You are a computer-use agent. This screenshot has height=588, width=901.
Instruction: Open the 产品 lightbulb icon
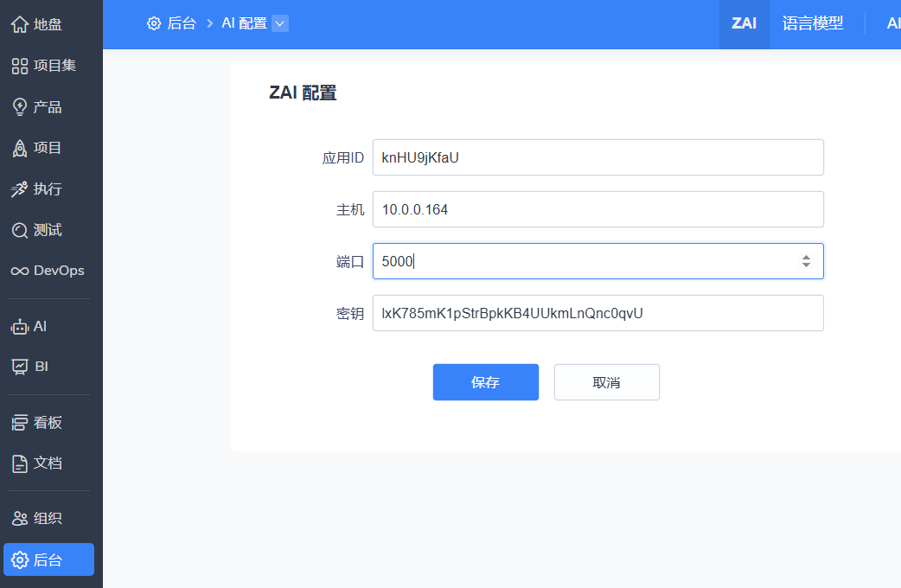tap(20, 107)
